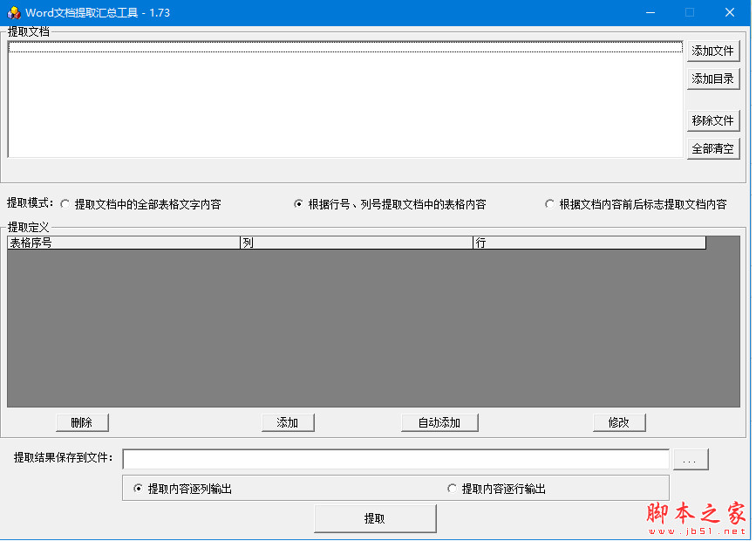This screenshot has width=756, height=541.
Task: Click the 添加 button below the definition grid
Action: [288, 422]
